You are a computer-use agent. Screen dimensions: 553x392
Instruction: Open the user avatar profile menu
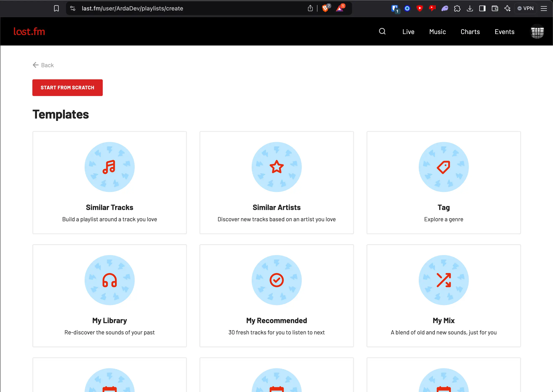[537, 32]
